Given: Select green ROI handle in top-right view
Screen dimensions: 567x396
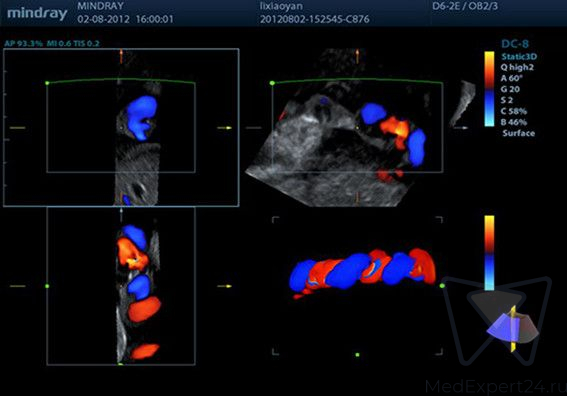Looking at the screenshot, I should point(272,83).
